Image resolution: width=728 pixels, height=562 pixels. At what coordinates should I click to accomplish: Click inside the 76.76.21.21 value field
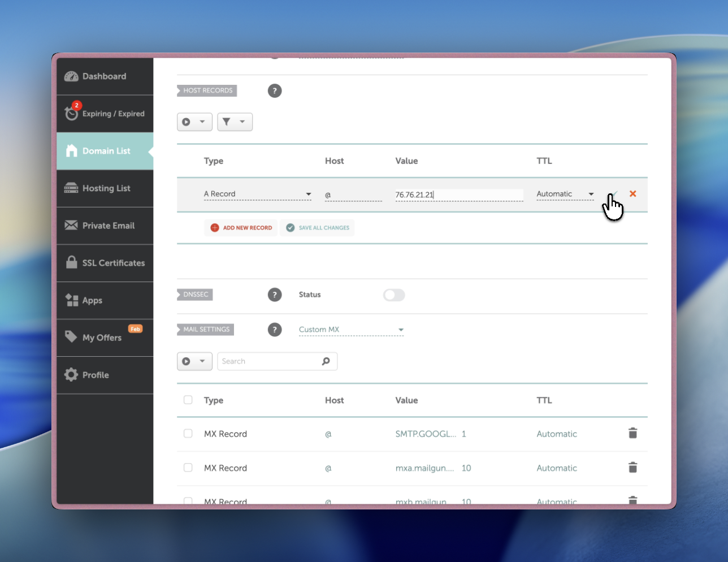459,194
